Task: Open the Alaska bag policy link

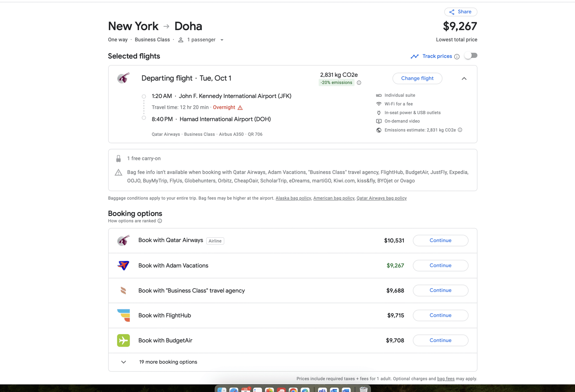Action: click(x=293, y=198)
